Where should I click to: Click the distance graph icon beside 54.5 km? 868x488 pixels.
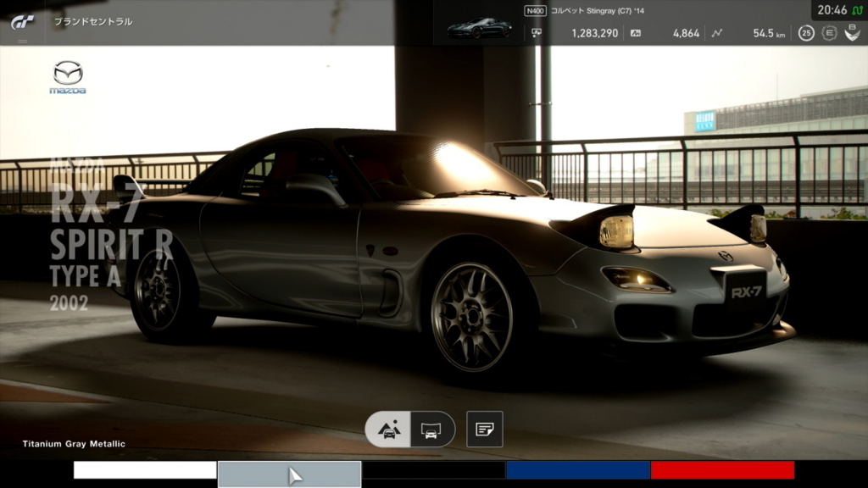pyautogui.click(x=717, y=33)
